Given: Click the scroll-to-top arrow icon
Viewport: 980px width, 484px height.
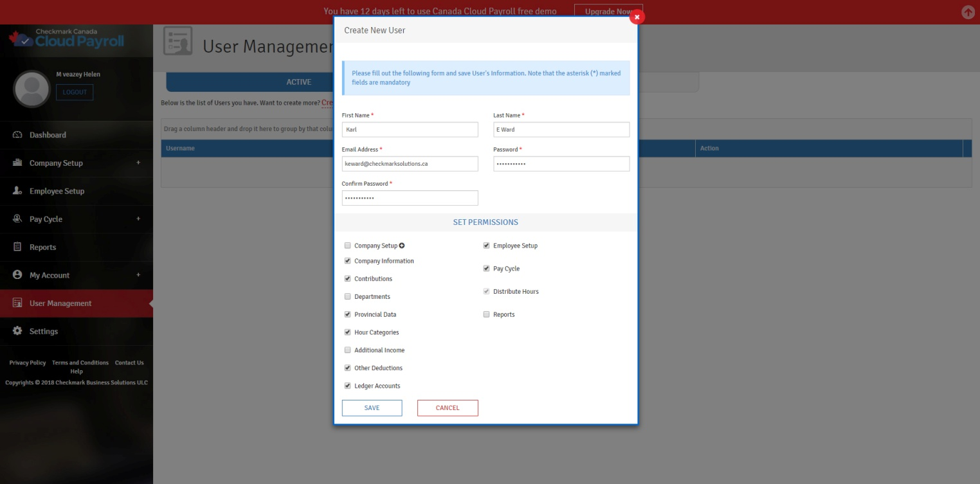Looking at the screenshot, I should 968,12.
